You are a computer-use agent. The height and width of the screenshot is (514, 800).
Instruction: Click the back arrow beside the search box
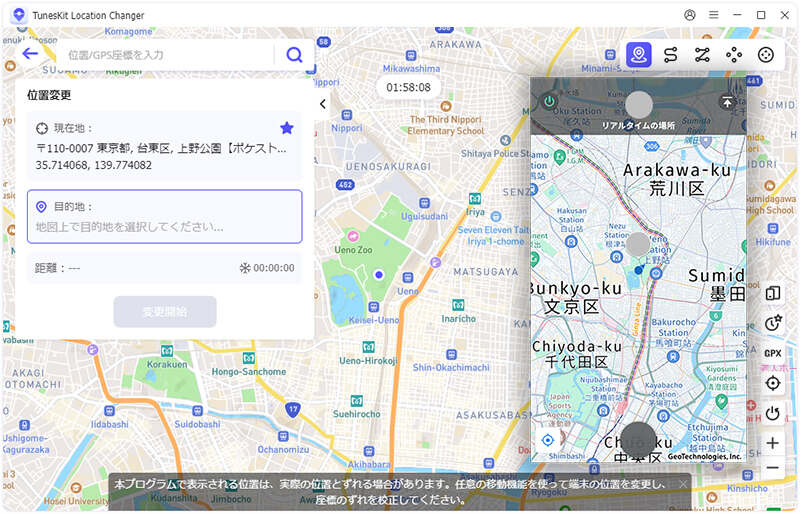click(30, 54)
